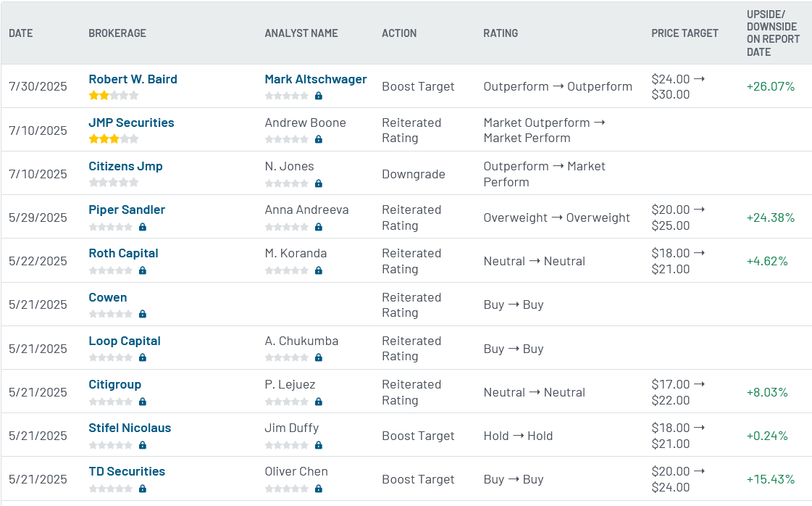Click the star rating under P. Lejuez

pos(286,402)
